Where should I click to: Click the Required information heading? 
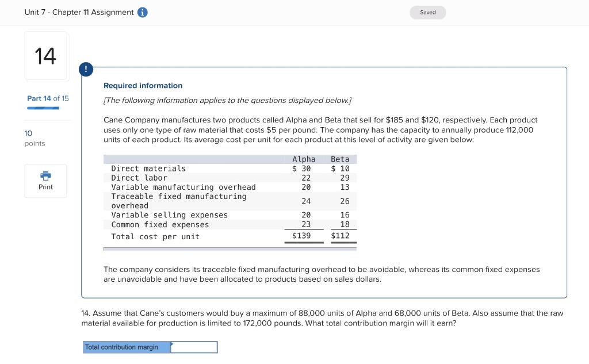(143, 85)
